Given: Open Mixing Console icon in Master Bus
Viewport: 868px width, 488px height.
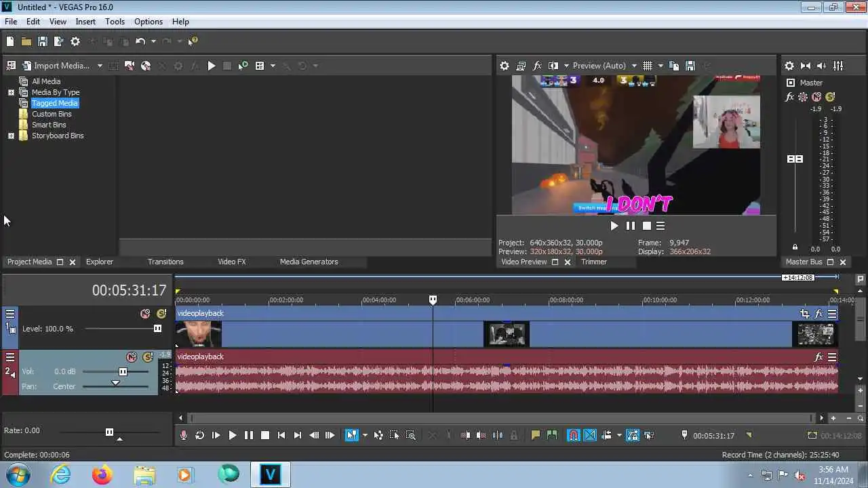Looking at the screenshot, I should [x=838, y=66].
